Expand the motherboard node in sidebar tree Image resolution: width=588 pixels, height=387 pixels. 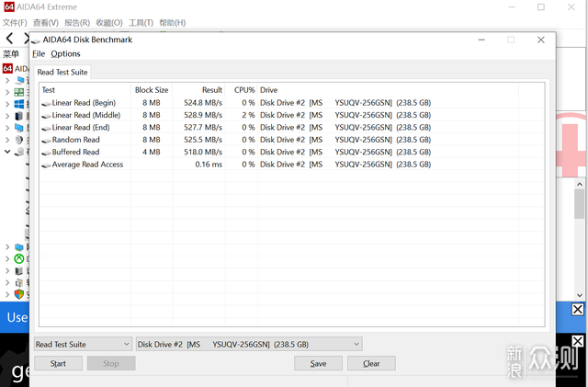[7, 92]
